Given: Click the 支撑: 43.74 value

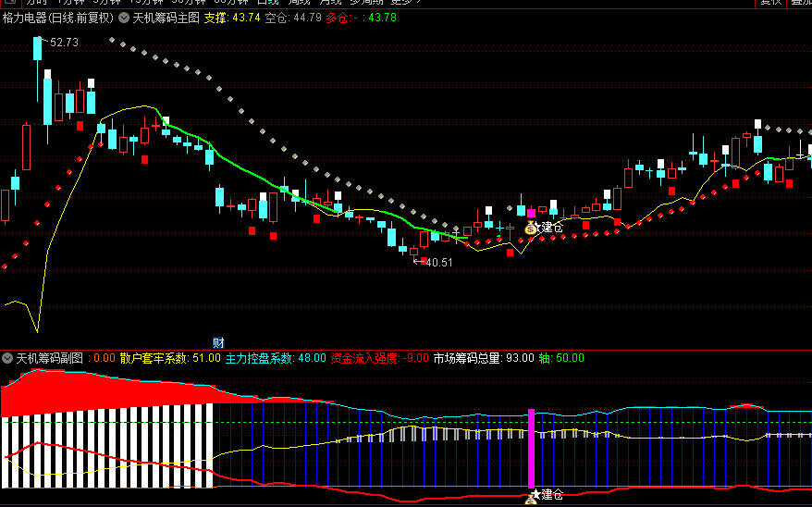Looking at the screenshot, I should point(232,18).
